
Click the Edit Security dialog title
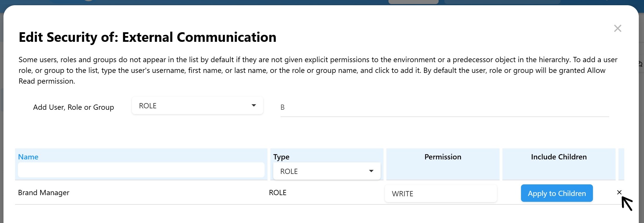click(x=147, y=37)
